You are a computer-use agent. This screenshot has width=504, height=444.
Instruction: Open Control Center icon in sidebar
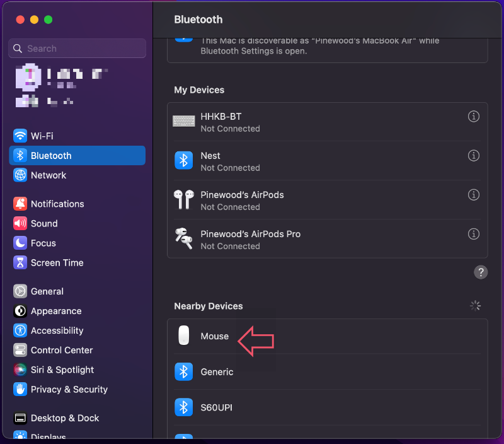(20, 350)
